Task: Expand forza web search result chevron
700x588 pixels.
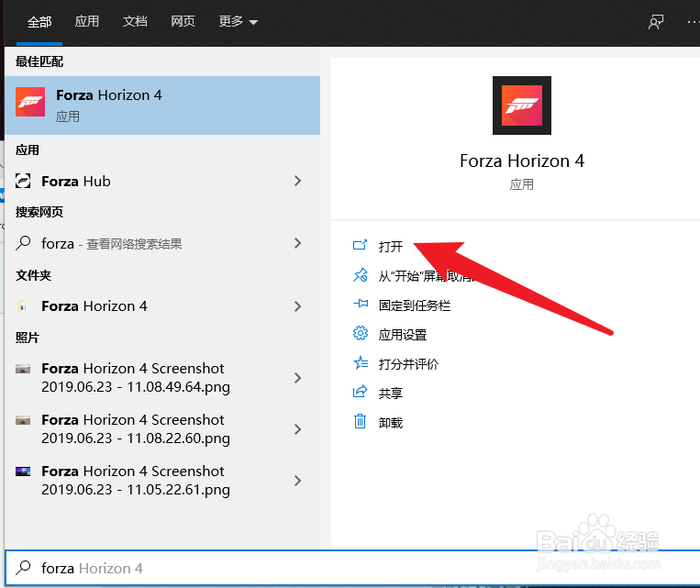Action: click(298, 243)
